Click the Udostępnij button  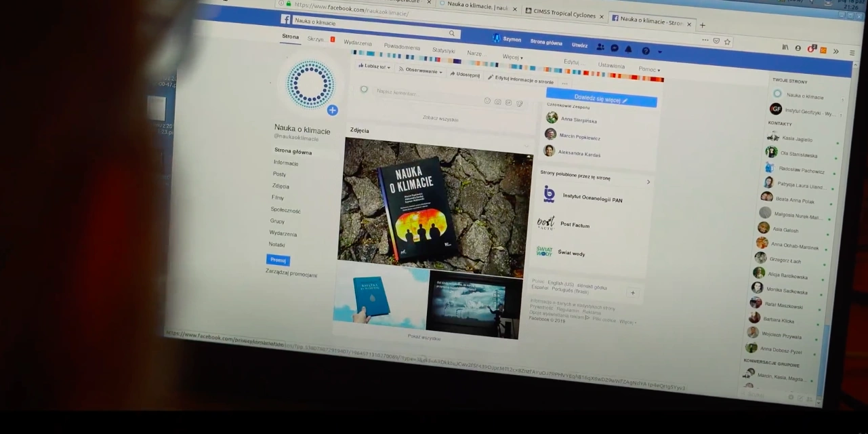click(465, 75)
